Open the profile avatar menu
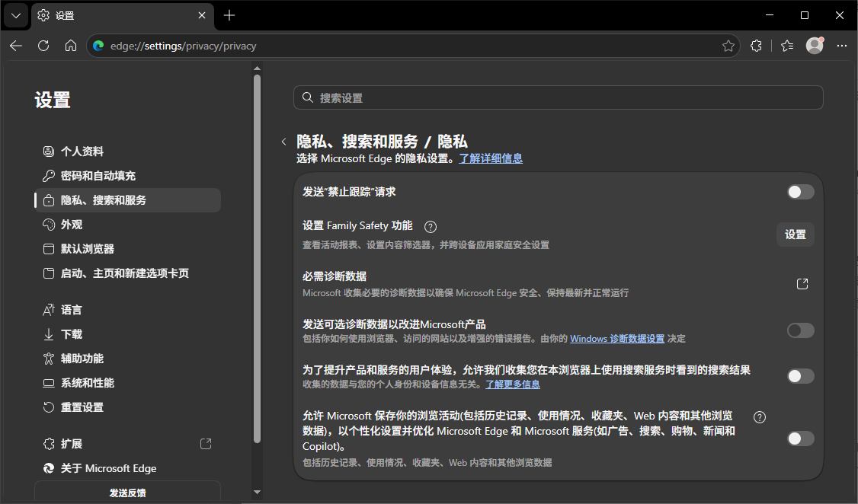The height and width of the screenshot is (504, 858). pos(815,46)
